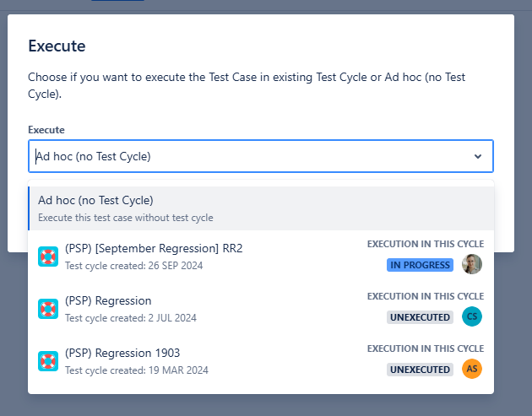The image size is (532, 416).
Task: Click lifebuoy icon of (PSP) Regression cycle
Action: pyautogui.click(x=48, y=308)
